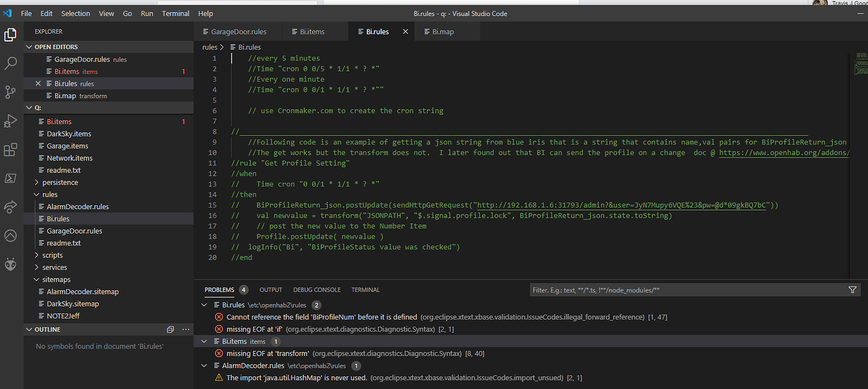868x389 pixels.
Task: Click the Problems panel filter input field
Action: [x=660, y=290]
